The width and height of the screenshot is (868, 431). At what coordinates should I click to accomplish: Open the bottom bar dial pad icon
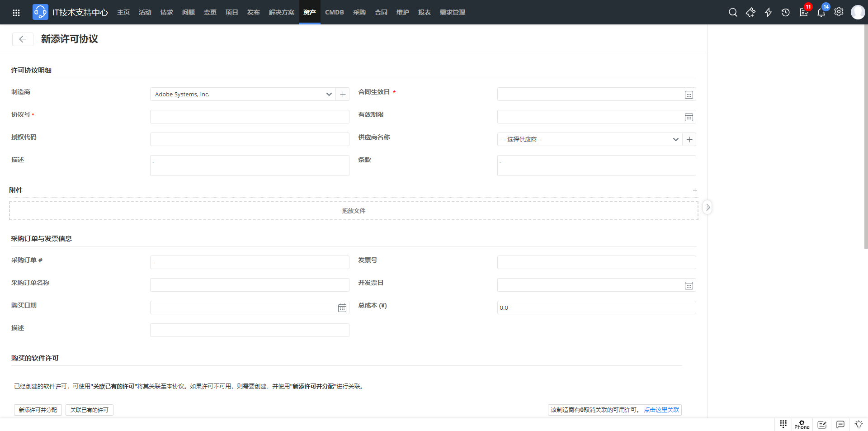coord(783,424)
